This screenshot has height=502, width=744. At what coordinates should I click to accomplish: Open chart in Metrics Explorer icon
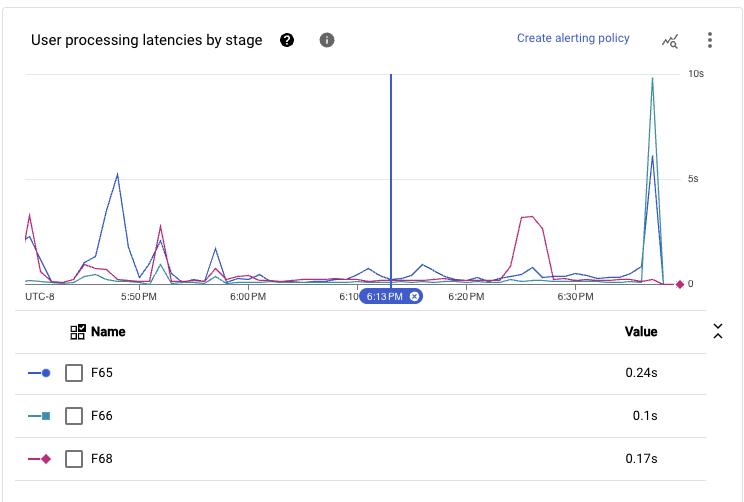[670, 41]
